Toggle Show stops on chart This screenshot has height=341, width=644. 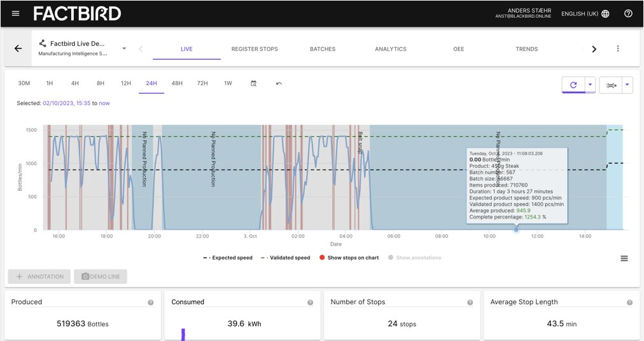pyautogui.click(x=349, y=258)
